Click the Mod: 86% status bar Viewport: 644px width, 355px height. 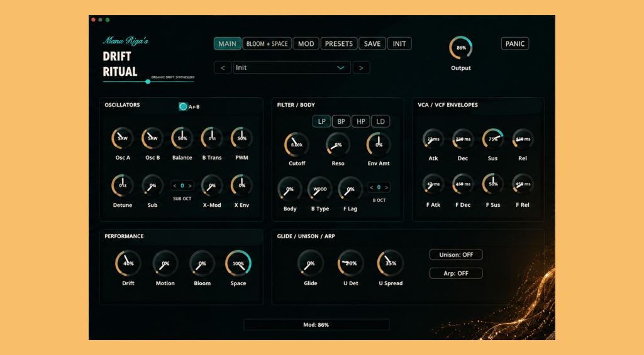(x=316, y=325)
